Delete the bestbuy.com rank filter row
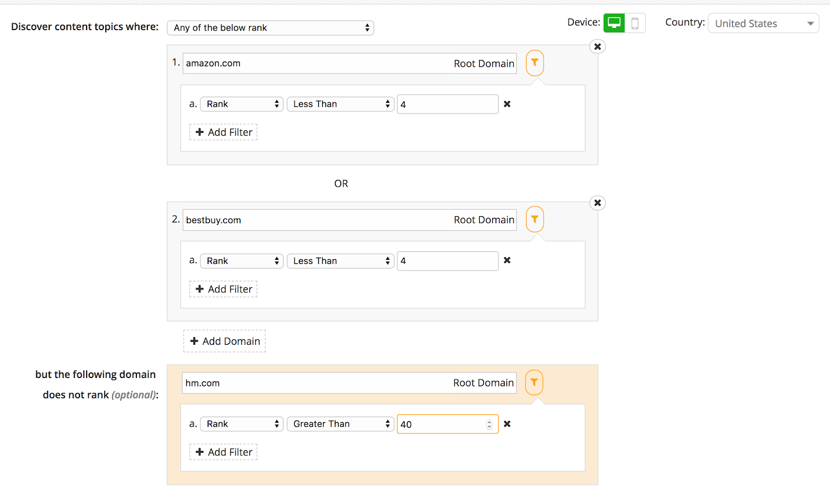The height and width of the screenshot is (504, 830). 507,260
